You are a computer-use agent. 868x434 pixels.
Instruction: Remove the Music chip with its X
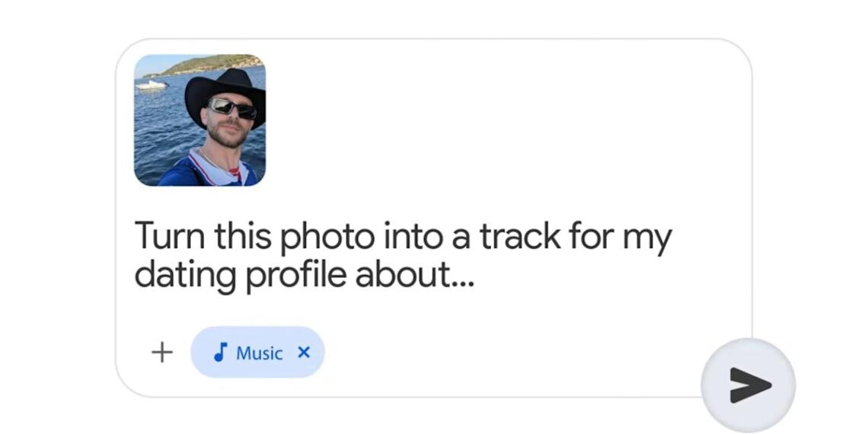pyautogui.click(x=304, y=352)
